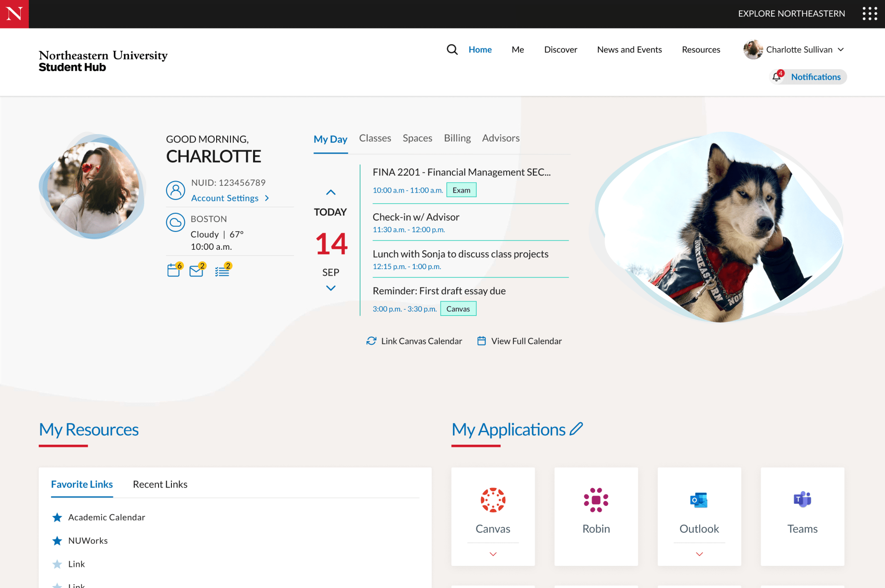Toggle the star beside NUWorks
Viewport: 885px width, 588px height.
57,541
